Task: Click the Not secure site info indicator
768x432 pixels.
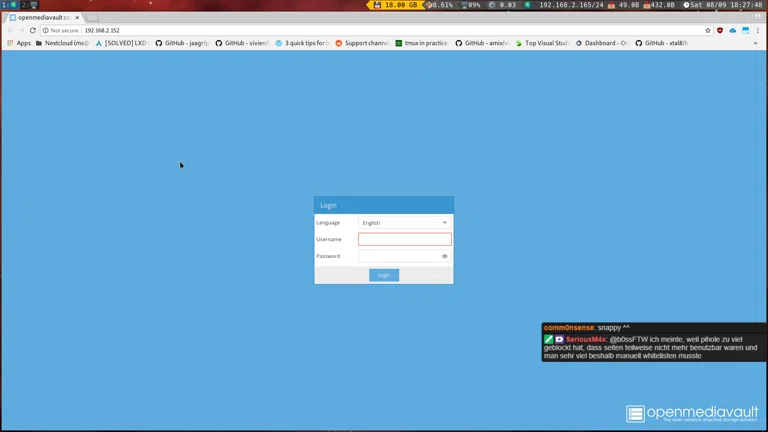Action: click(60, 31)
